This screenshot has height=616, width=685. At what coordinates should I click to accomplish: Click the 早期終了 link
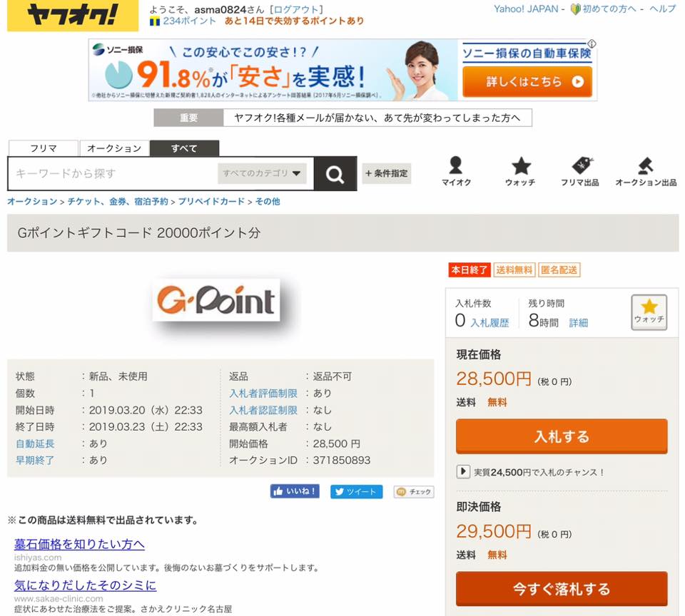35,460
